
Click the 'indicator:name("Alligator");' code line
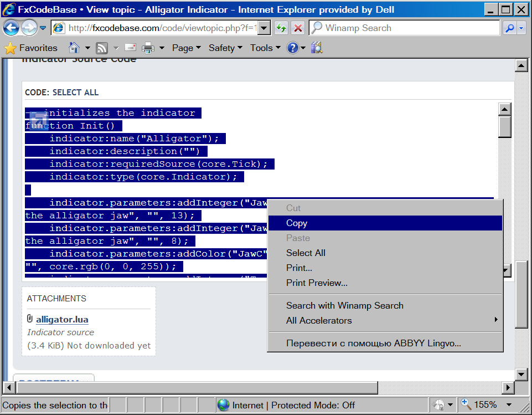(135, 139)
